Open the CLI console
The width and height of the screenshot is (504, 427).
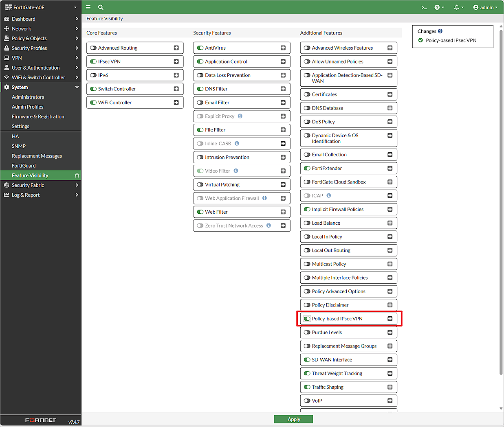point(424,7)
